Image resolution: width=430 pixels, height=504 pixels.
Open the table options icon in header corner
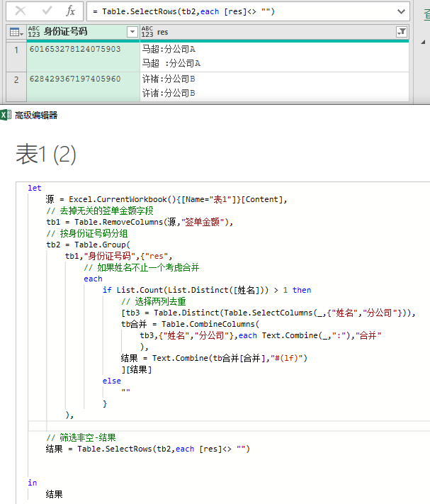[x=16, y=32]
